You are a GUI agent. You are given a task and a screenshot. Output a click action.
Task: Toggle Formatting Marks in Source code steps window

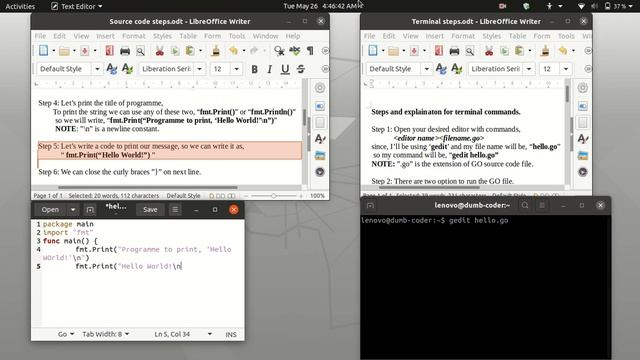click(x=310, y=51)
